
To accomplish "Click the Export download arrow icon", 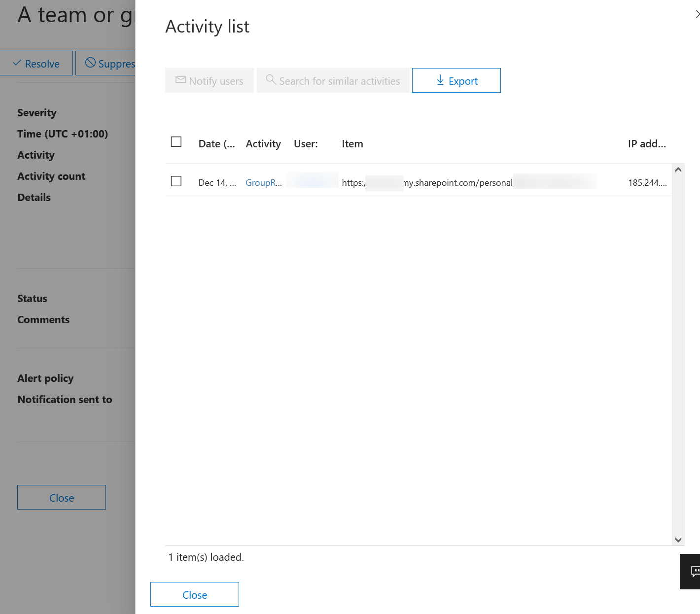I will click(x=440, y=80).
